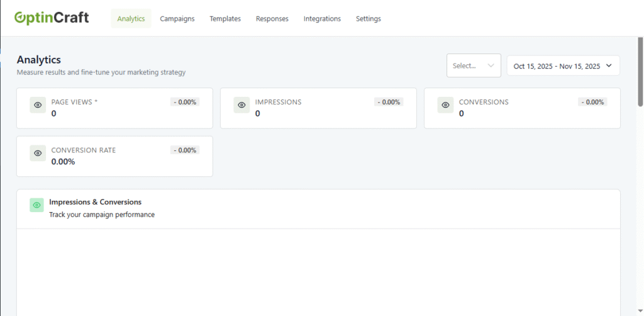
Task: Open the Responses section
Action: pyautogui.click(x=272, y=19)
